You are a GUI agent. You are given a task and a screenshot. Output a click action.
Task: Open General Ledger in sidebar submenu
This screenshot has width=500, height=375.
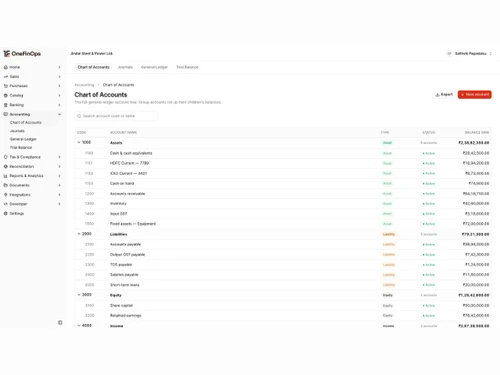click(23, 139)
